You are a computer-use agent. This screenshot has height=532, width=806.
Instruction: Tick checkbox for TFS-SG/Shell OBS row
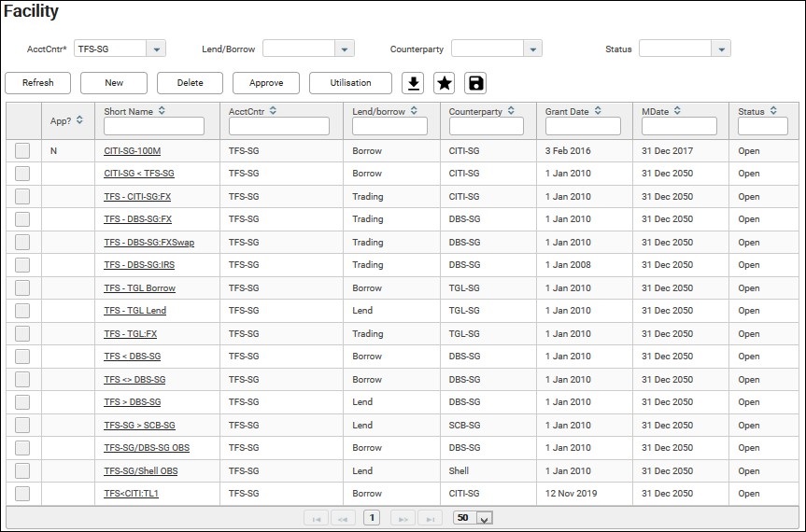[22, 471]
